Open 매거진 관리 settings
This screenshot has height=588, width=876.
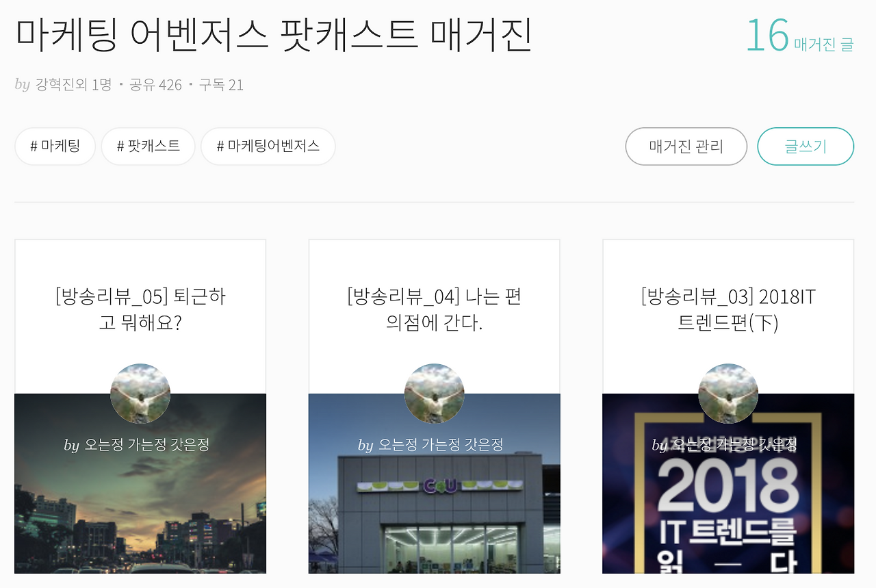pos(686,146)
